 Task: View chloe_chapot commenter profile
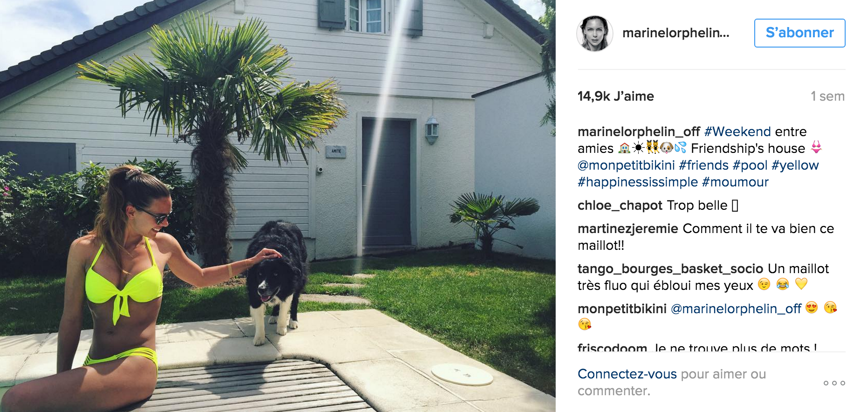pyautogui.click(x=620, y=206)
